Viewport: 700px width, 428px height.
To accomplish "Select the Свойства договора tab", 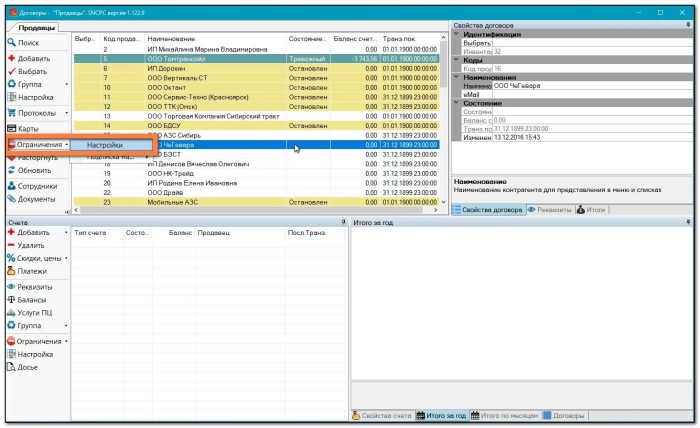I will coord(488,209).
